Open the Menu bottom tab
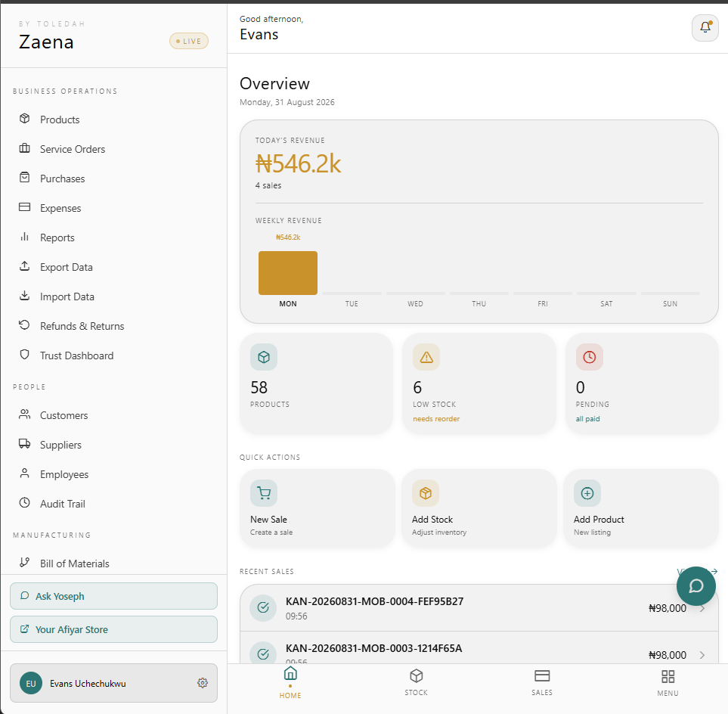728x714 pixels. point(668,683)
